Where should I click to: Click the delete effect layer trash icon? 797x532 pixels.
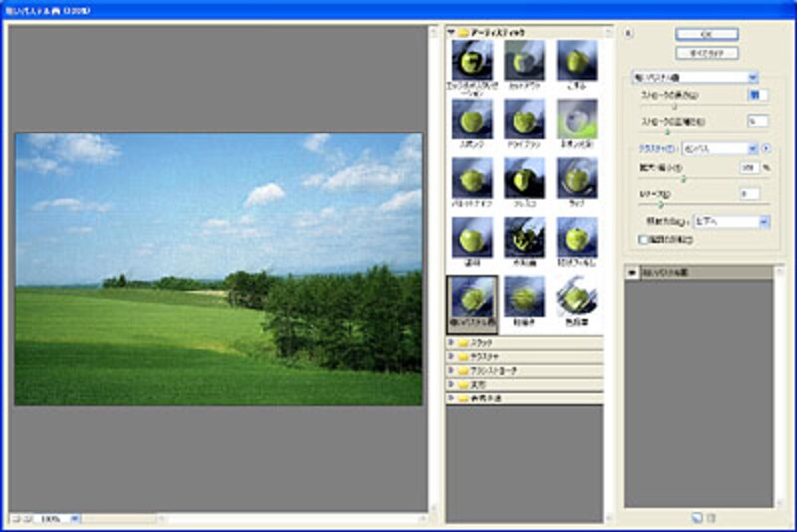point(711,517)
